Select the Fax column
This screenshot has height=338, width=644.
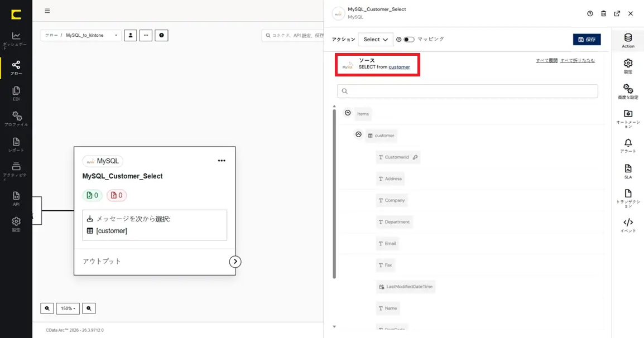pyautogui.click(x=386, y=265)
